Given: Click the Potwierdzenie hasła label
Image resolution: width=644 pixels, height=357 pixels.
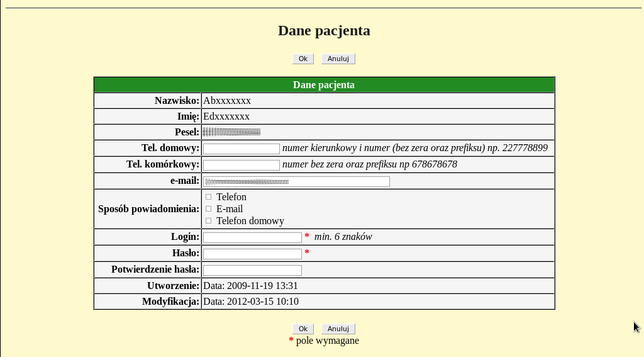Looking at the screenshot, I should click(x=155, y=269).
